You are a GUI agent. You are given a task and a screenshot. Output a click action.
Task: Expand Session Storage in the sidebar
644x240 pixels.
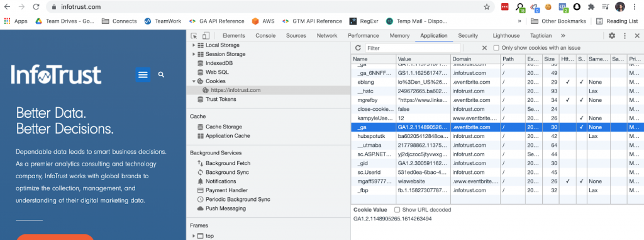point(194,54)
